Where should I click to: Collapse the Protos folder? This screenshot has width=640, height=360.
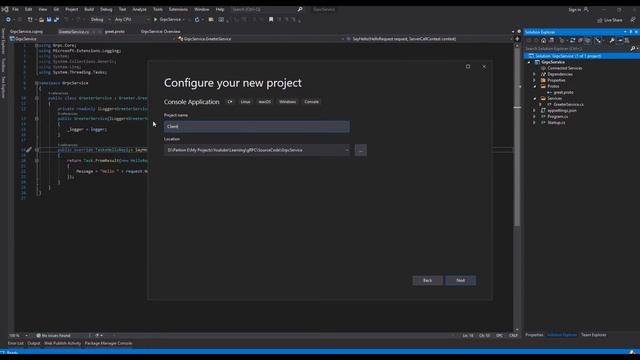[534, 87]
